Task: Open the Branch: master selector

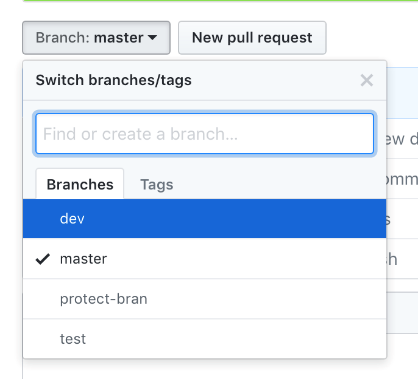Action: pos(96,38)
